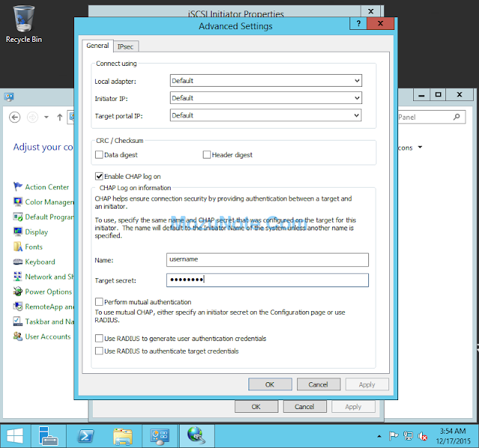Image resolution: width=479 pixels, height=448 pixels.
Task: Switch to iSCSI Initiator taskbar globe icon
Action: pyautogui.click(x=196, y=436)
